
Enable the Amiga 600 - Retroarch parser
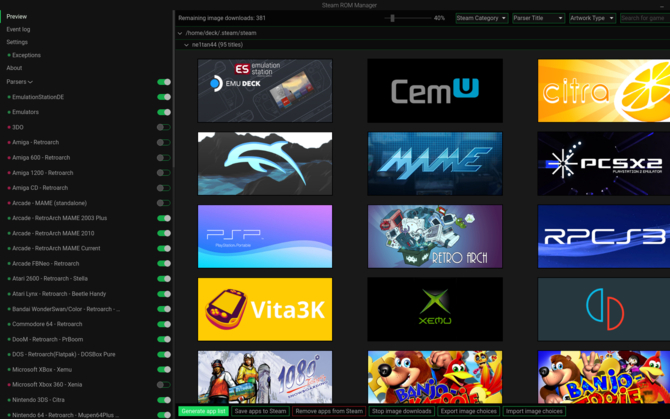coord(164,158)
